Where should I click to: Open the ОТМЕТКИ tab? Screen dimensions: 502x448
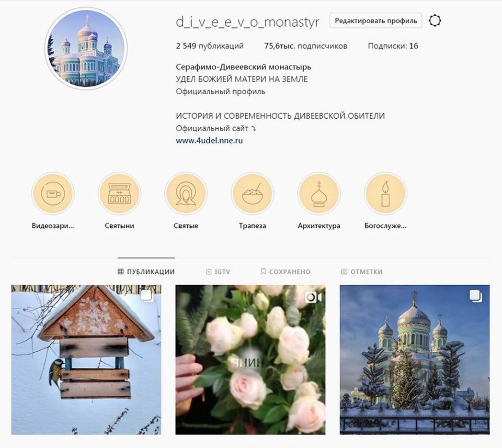pyautogui.click(x=362, y=272)
